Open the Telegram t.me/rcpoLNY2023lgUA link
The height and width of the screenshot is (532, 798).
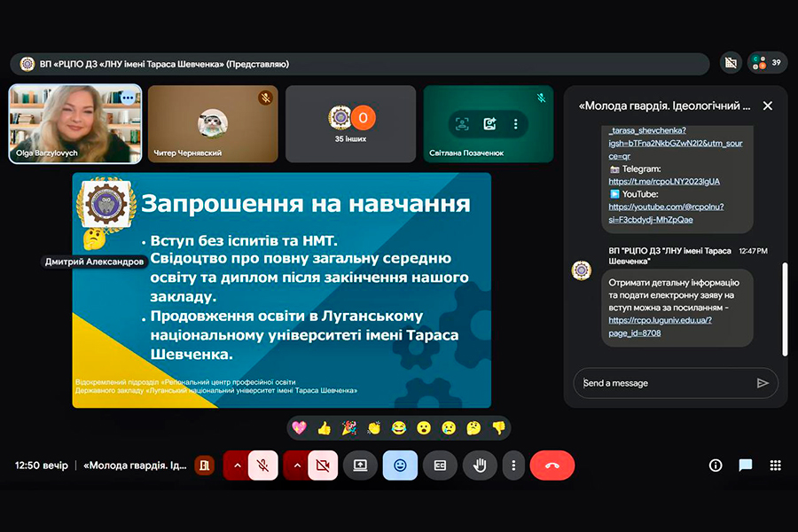(664, 182)
